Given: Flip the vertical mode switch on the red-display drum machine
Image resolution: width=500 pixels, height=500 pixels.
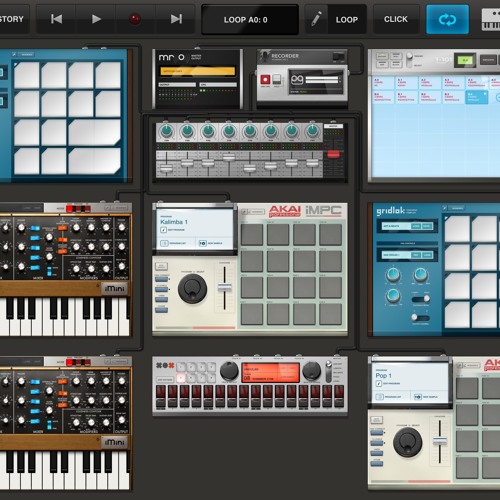Looking at the screenshot, I should pyautogui.click(x=329, y=371).
